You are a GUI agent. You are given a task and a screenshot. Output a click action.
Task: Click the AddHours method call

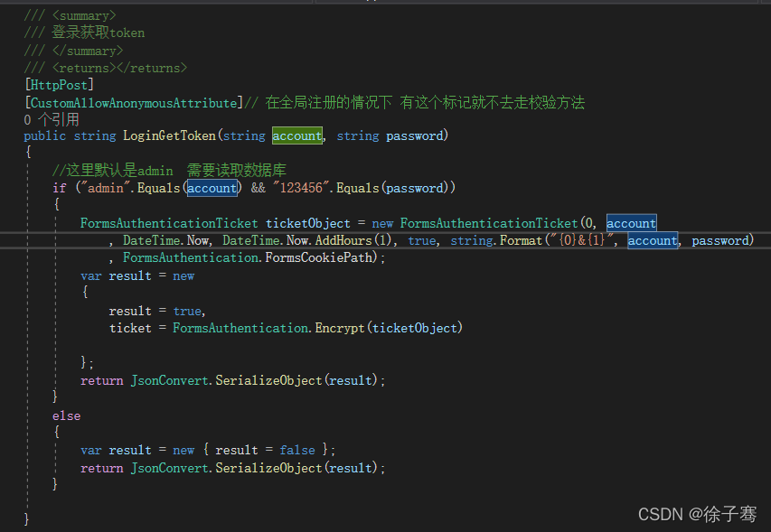[343, 240]
